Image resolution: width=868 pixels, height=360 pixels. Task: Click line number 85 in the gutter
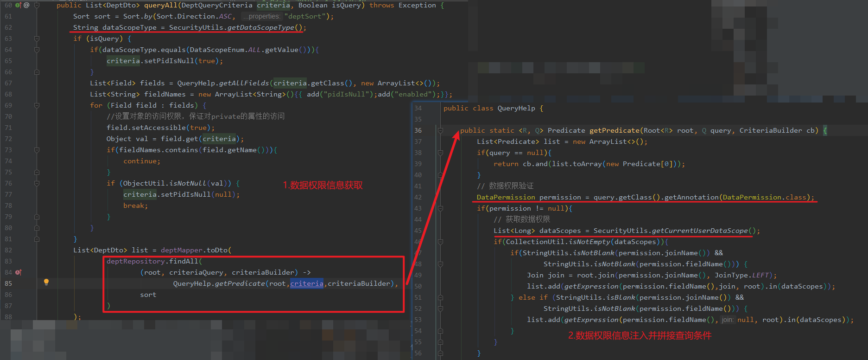point(8,283)
